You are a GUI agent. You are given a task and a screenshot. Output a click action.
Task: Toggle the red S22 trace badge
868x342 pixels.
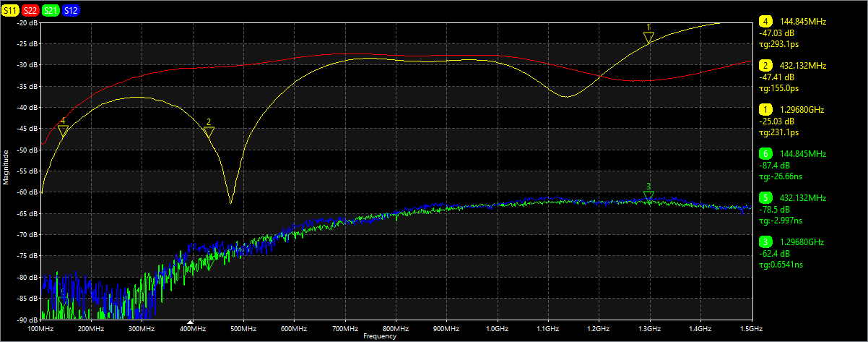point(30,10)
